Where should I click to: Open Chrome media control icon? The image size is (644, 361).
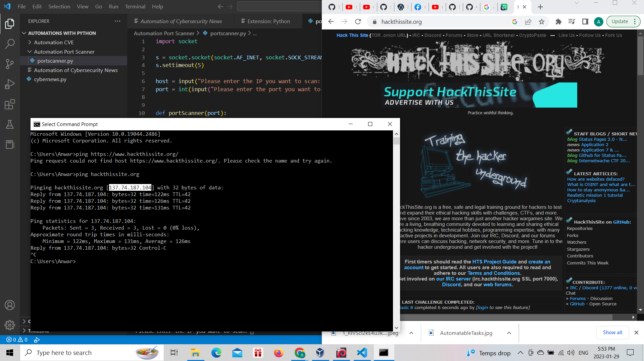(x=572, y=22)
